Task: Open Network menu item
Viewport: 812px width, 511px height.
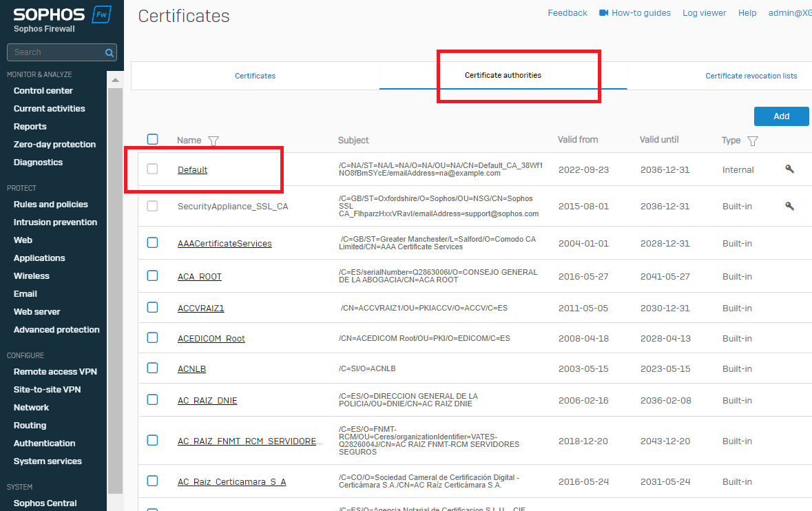Action: click(31, 408)
